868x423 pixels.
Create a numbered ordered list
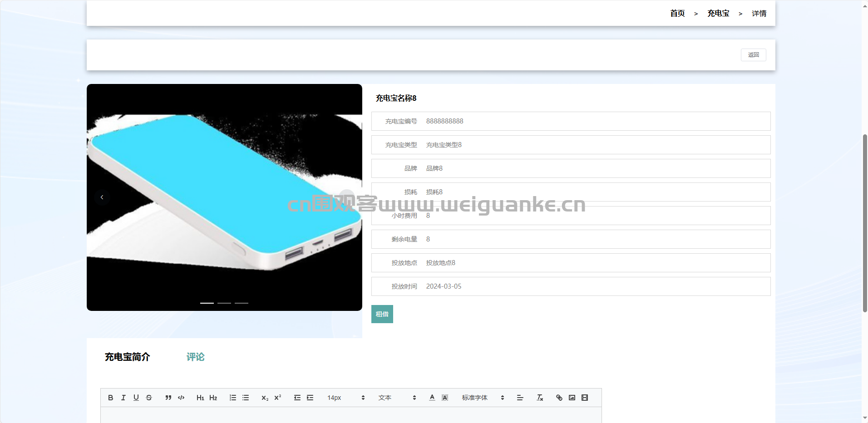tap(233, 398)
